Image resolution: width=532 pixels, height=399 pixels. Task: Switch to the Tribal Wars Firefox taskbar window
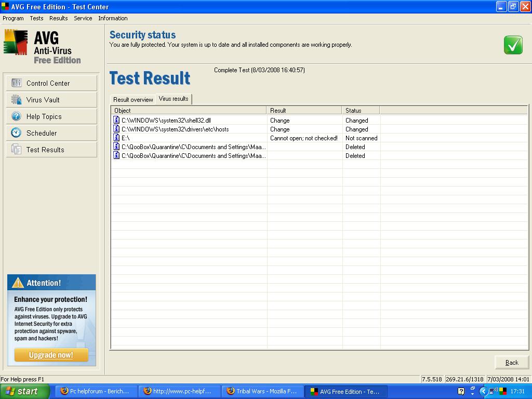click(262, 391)
